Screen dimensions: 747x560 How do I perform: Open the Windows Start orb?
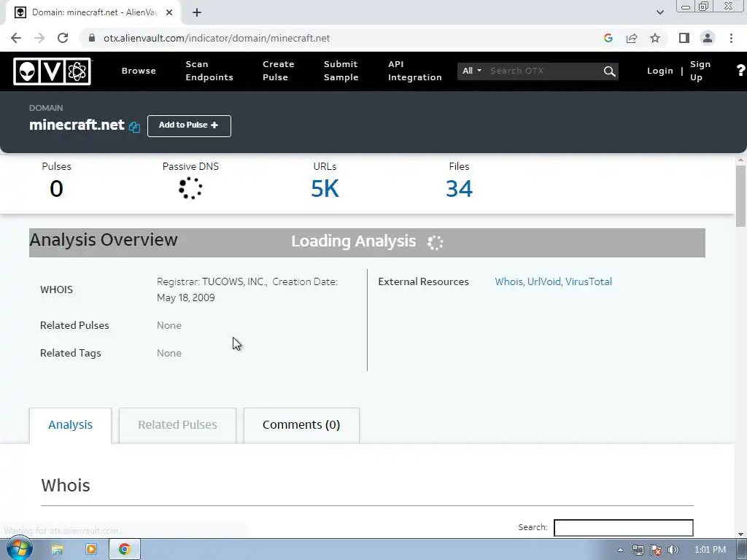click(19, 549)
